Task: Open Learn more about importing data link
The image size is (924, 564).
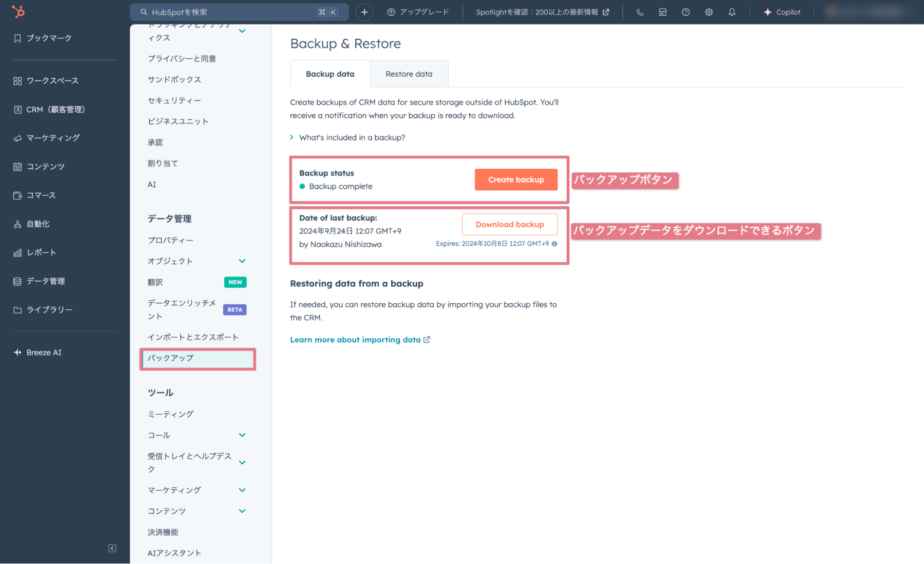Action: (360, 340)
